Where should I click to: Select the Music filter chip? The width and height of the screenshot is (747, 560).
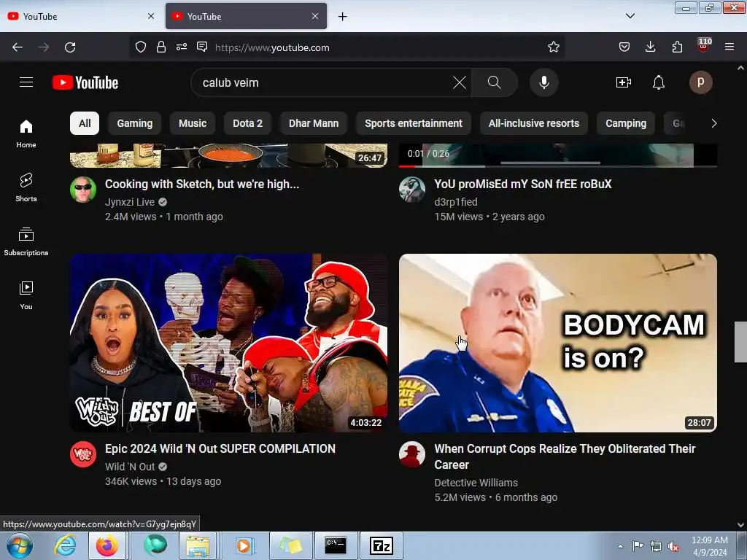(x=193, y=123)
